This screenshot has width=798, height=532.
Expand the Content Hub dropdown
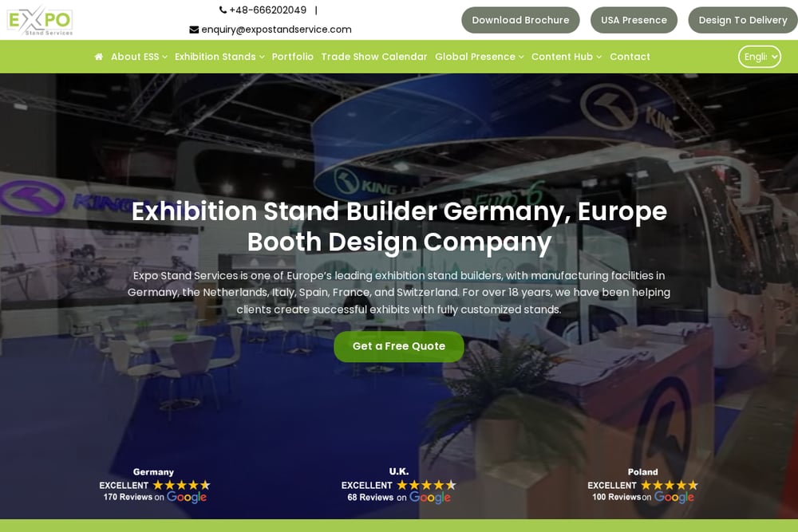567,57
